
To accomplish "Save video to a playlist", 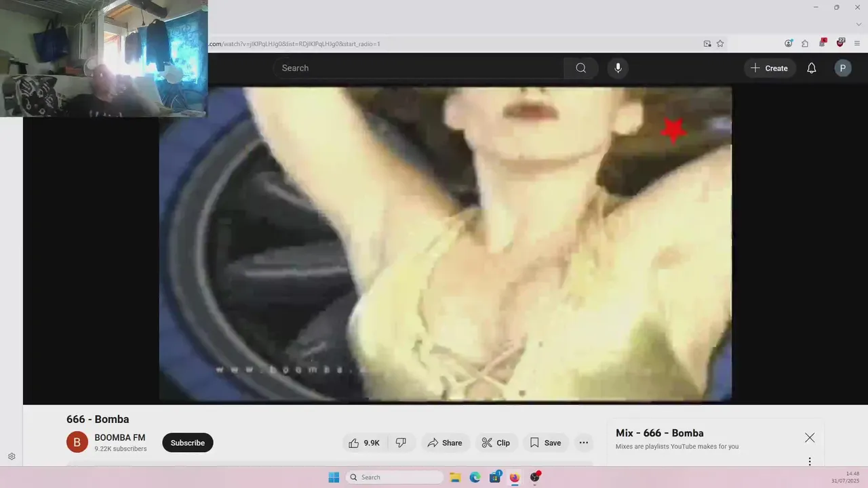I will (x=546, y=443).
